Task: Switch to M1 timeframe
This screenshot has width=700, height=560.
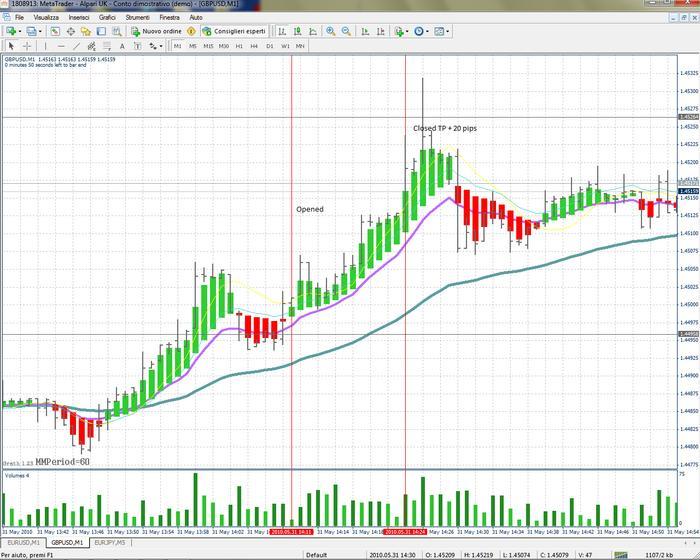Action: (x=177, y=46)
